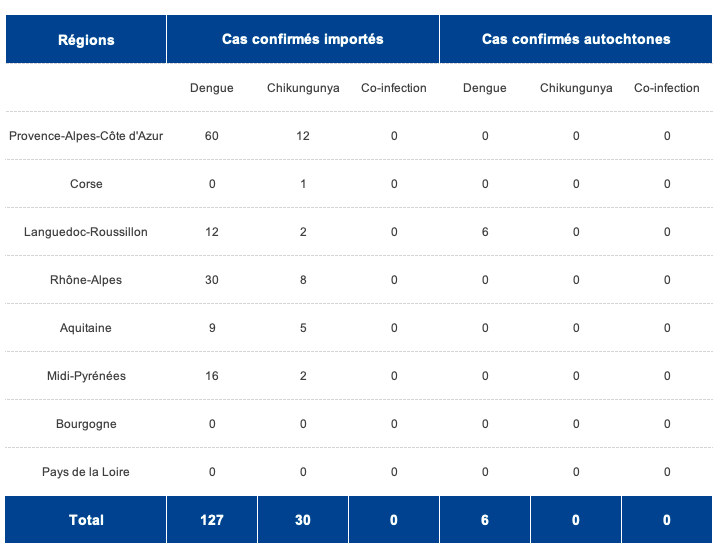Click Rhône-Alpes imported Chikungunya value 8

[303, 280]
